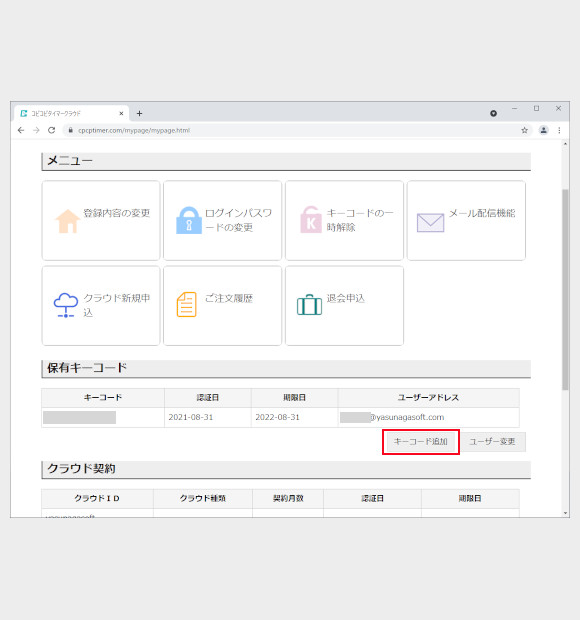Select the pink K-lock keycode release icon
This screenshot has width=580, height=620.
311,220
